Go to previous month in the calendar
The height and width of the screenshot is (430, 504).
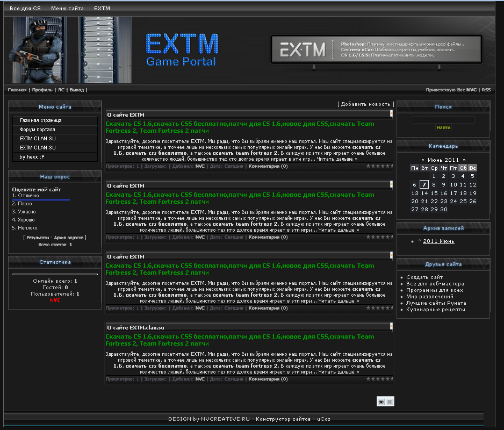[x=423, y=160]
